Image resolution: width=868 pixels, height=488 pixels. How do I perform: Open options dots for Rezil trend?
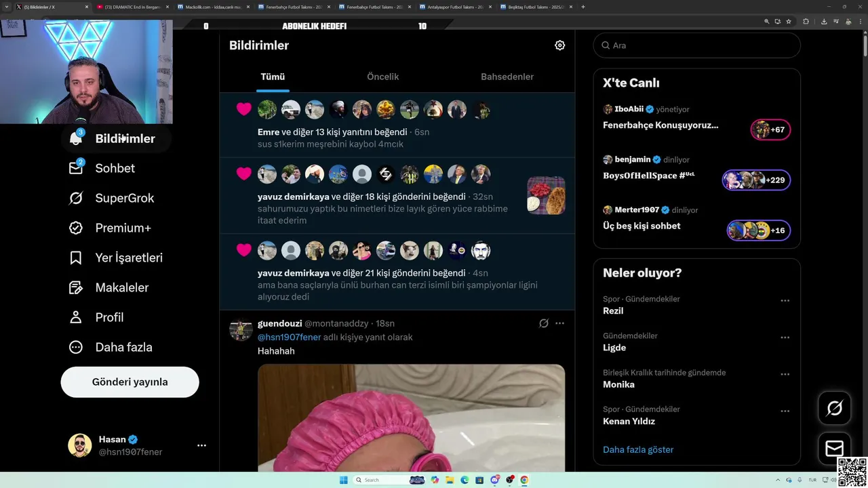tap(785, 300)
